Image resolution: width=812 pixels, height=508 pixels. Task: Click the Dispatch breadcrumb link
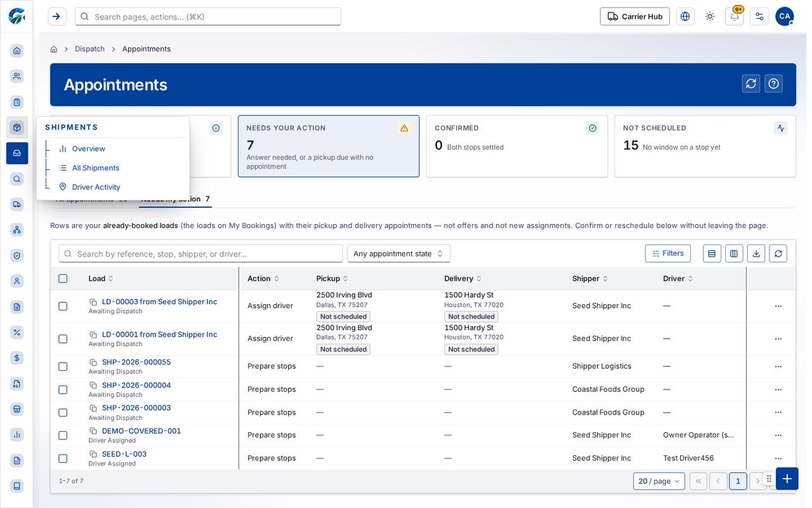pos(89,49)
